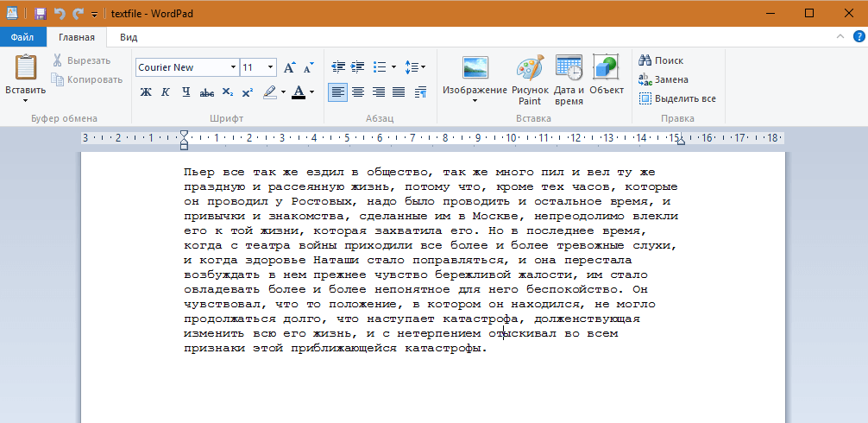Click the word "долженствующая" in the document
The image size is (868, 423).
588,319
